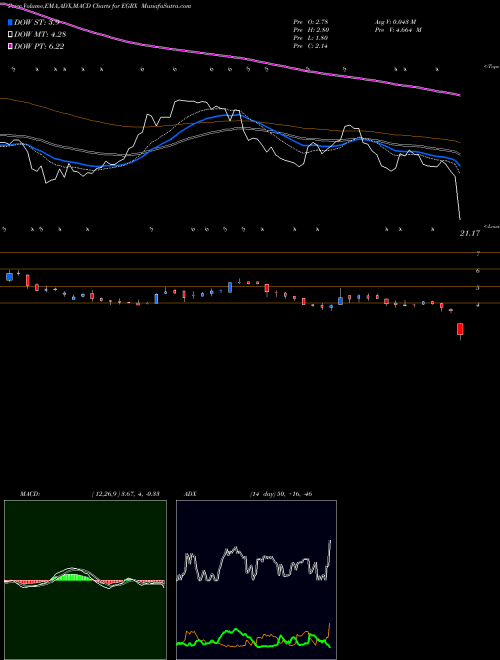Click the Pre L: 1.80 value
500x660 pixels.
pyautogui.click(x=311, y=38)
